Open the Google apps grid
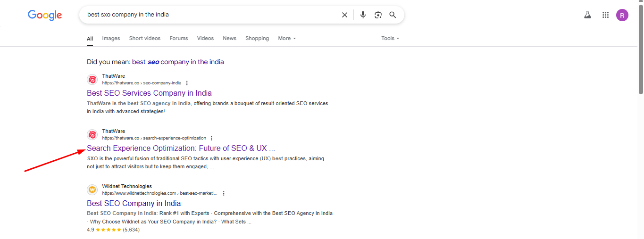Viewport: 644px width, 239px height. coord(605,15)
